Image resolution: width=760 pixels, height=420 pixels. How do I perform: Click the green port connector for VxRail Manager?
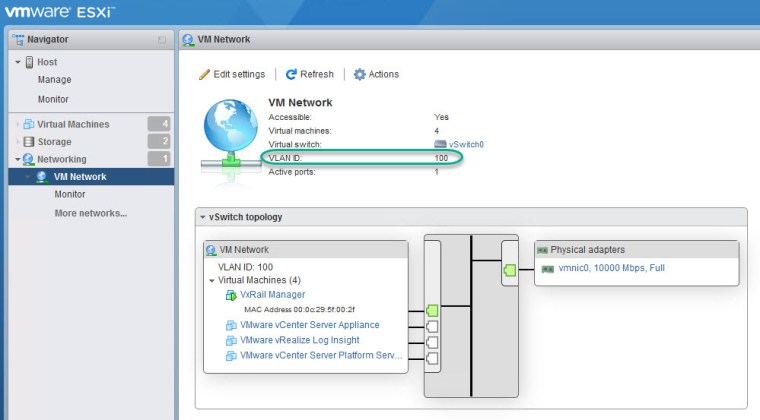pyautogui.click(x=432, y=310)
